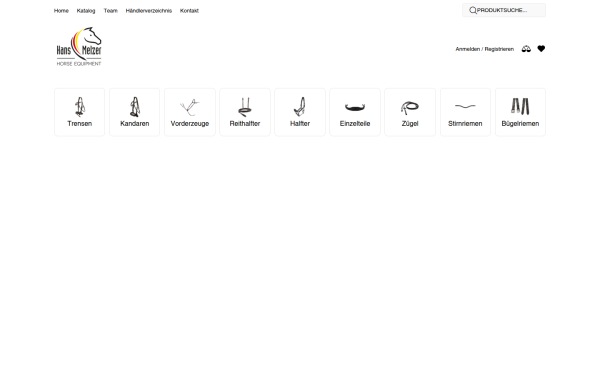Click the Zügel label
The image size is (600, 375).
(x=410, y=124)
